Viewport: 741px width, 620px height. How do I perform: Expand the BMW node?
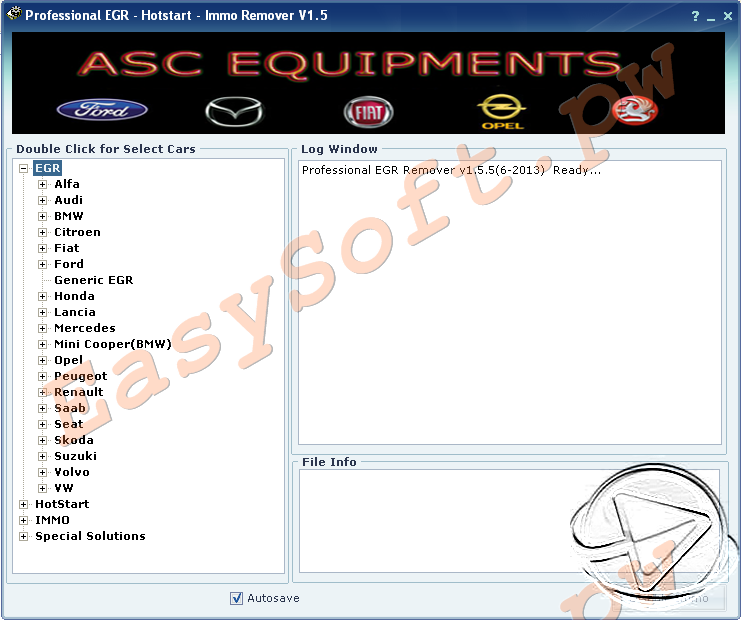(x=43, y=216)
